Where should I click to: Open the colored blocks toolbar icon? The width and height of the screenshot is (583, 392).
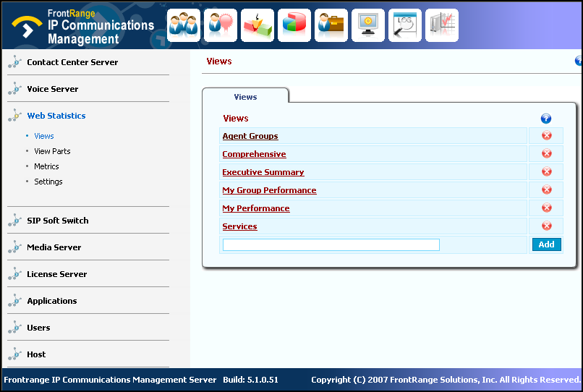[258, 25]
